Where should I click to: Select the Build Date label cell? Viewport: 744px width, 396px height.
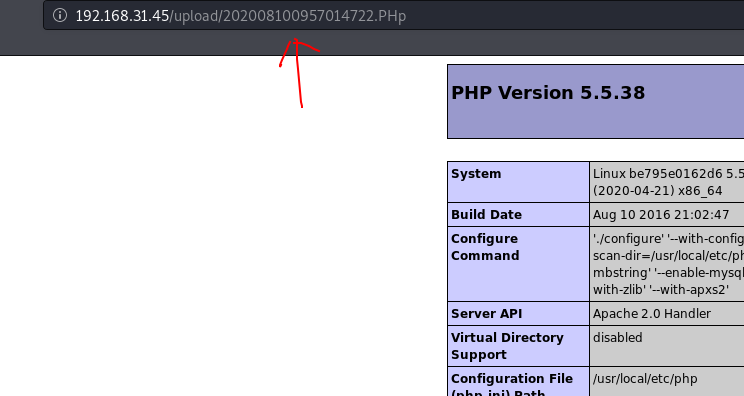(518, 214)
